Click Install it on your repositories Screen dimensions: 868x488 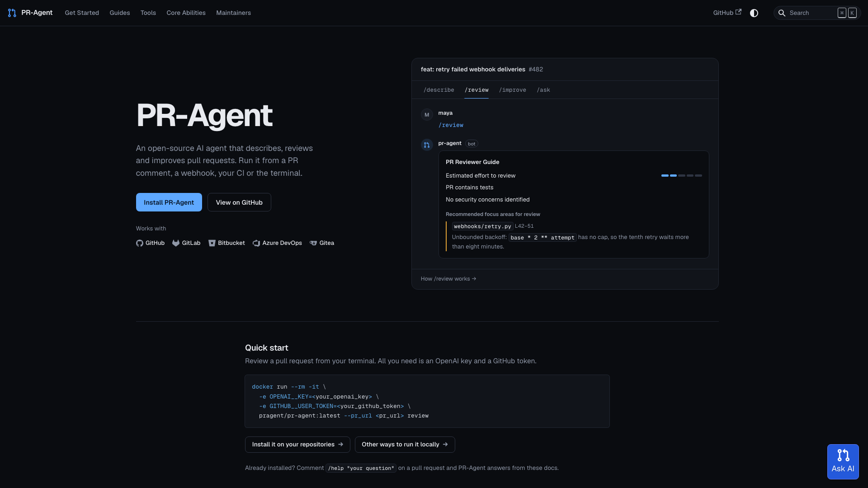(x=297, y=445)
